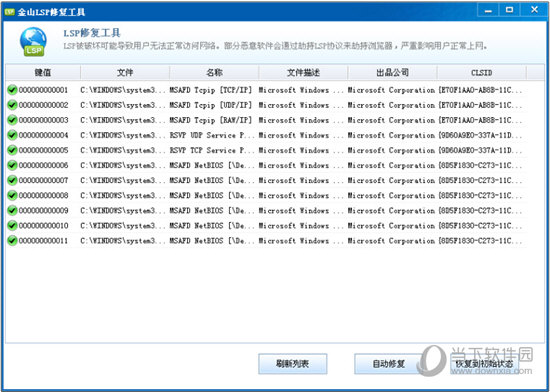The height and width of the screenshot is (392, 550).
Task: Click key value text 000000000009
Action: click(x=43, y=211)
